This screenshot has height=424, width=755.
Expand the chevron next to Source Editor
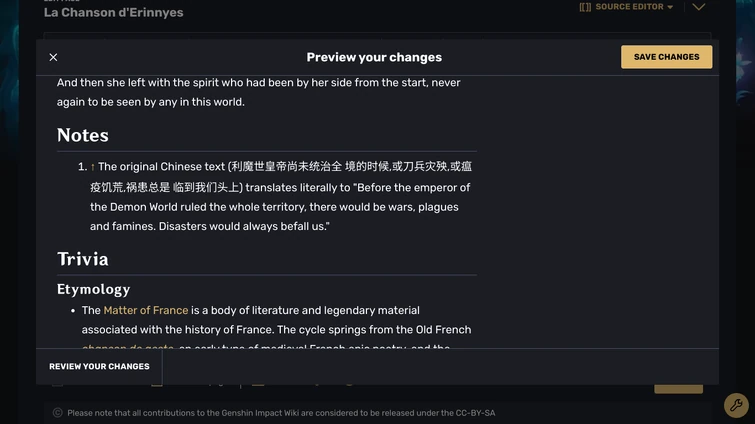coord(699,7)
